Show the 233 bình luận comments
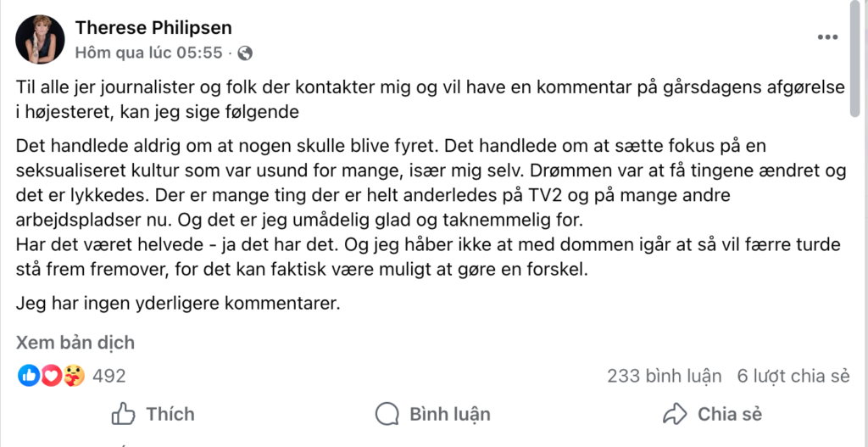Viewport: 868px width, 447px height. pos(664,376)
